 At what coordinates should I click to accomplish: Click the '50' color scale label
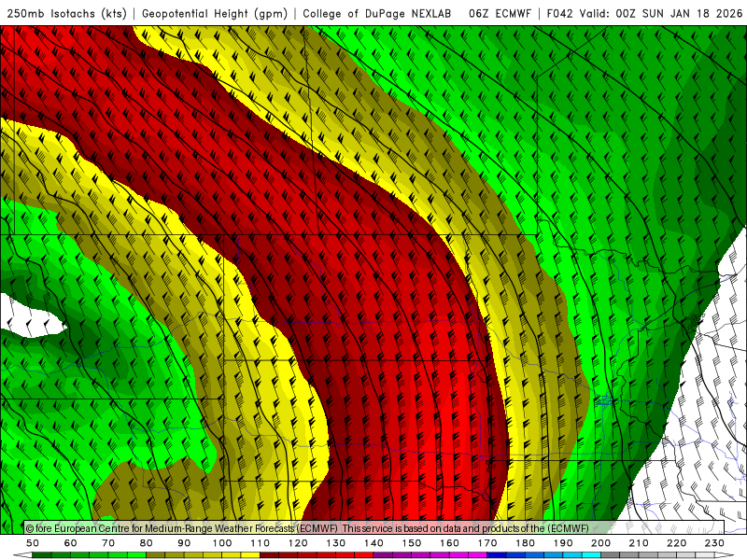click(x=33, y=543)
